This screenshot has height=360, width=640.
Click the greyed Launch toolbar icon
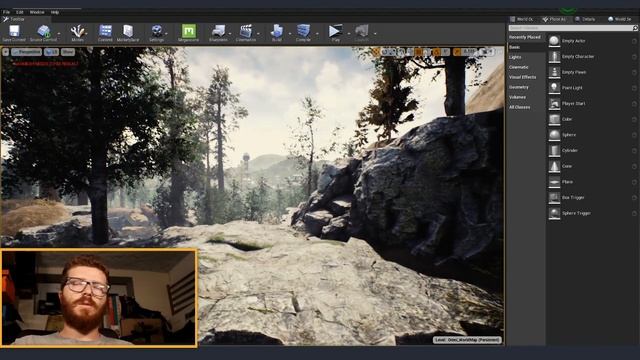click(362, 31)
